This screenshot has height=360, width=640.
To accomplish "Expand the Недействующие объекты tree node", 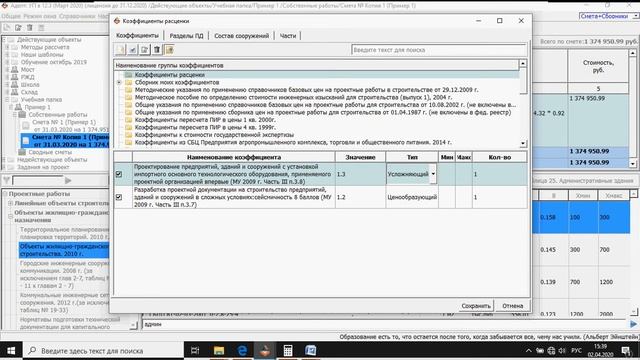I will pyautogui.click(x=4, y=160).
